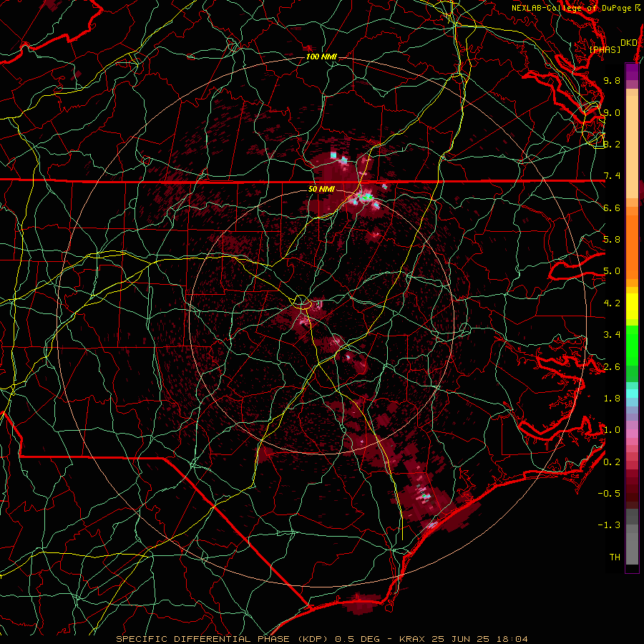Pick the purple swatch atop the color bar

632,72
